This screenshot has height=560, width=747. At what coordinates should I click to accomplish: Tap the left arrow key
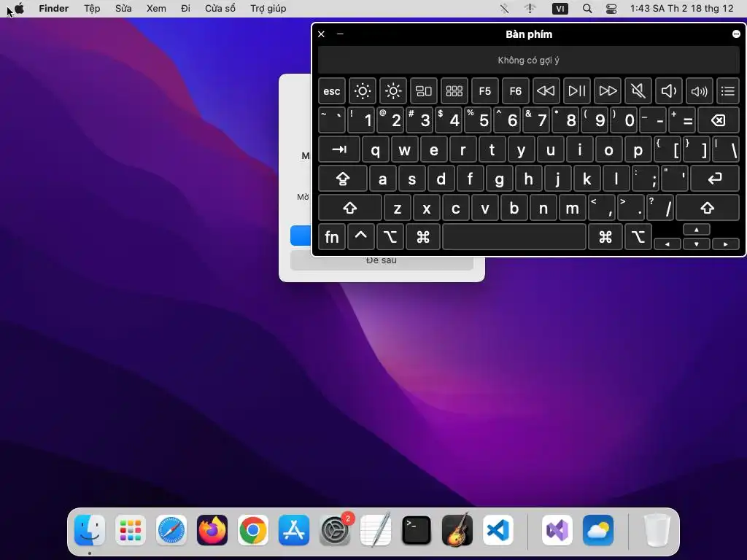tap(667, 244)
